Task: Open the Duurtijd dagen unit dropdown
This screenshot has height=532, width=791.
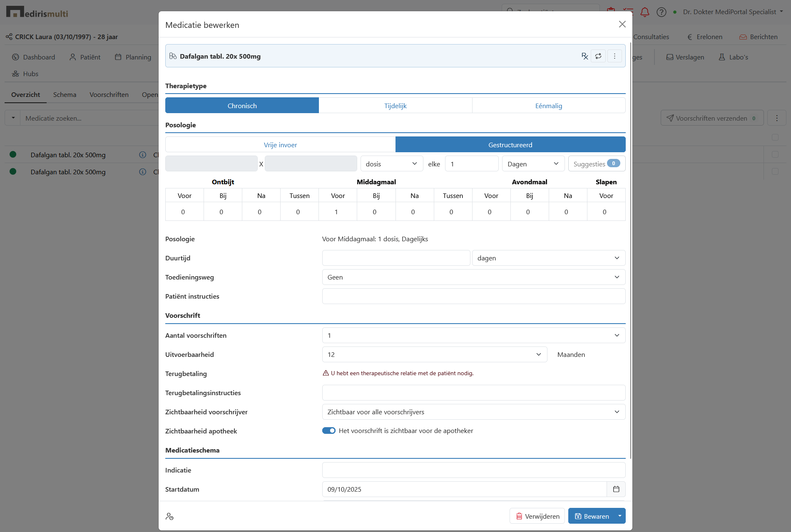Action: pos(549,258)
